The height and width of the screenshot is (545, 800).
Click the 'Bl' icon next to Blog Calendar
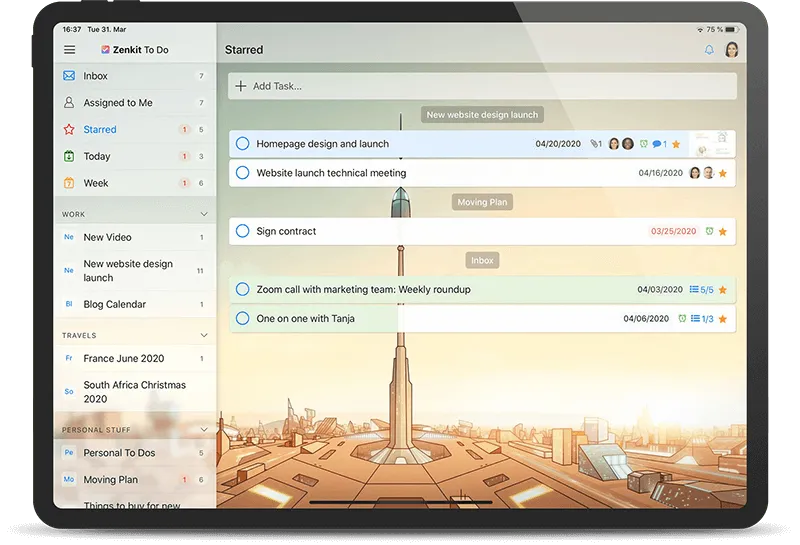coord(69,304)
